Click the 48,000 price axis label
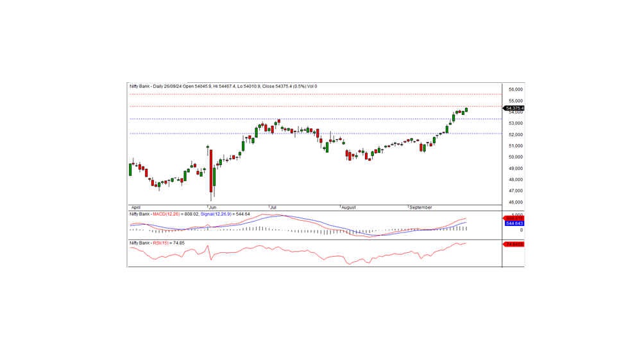 516,180
